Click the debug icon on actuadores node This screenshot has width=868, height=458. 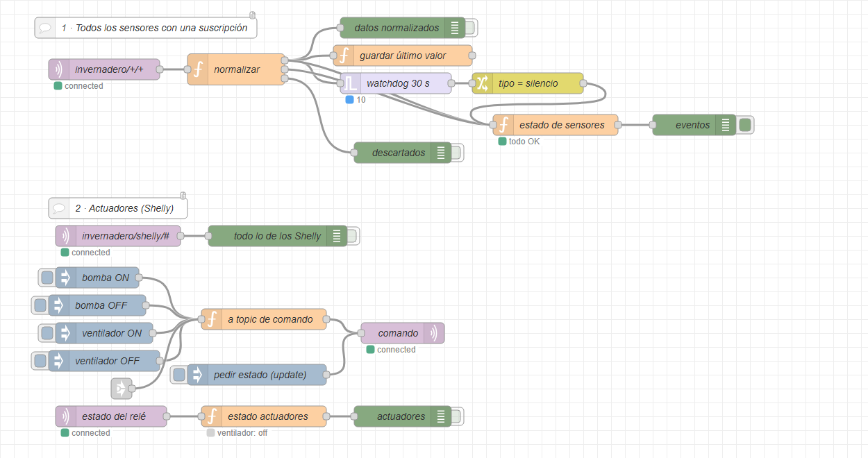(441, 416)
